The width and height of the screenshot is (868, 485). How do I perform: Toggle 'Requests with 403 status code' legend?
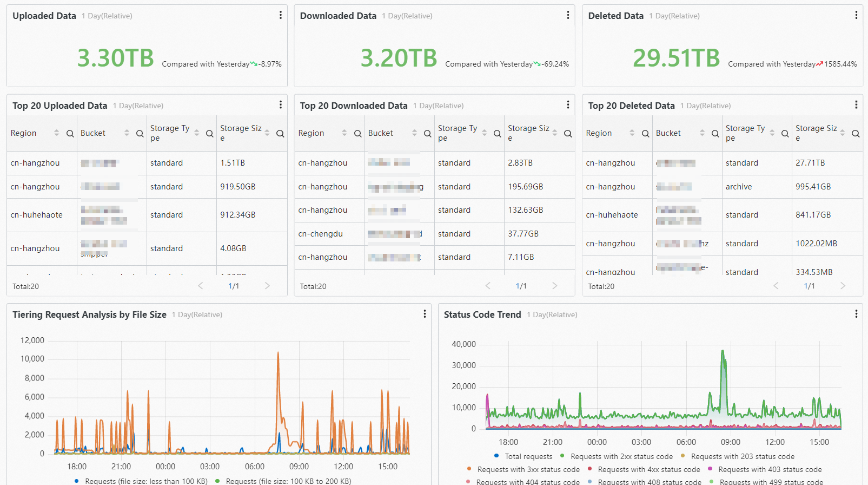[765, 469]
